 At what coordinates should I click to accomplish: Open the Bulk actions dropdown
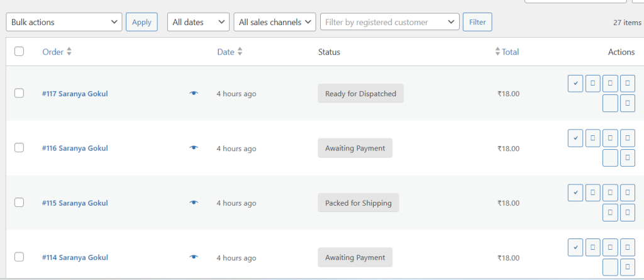point(64,22)
